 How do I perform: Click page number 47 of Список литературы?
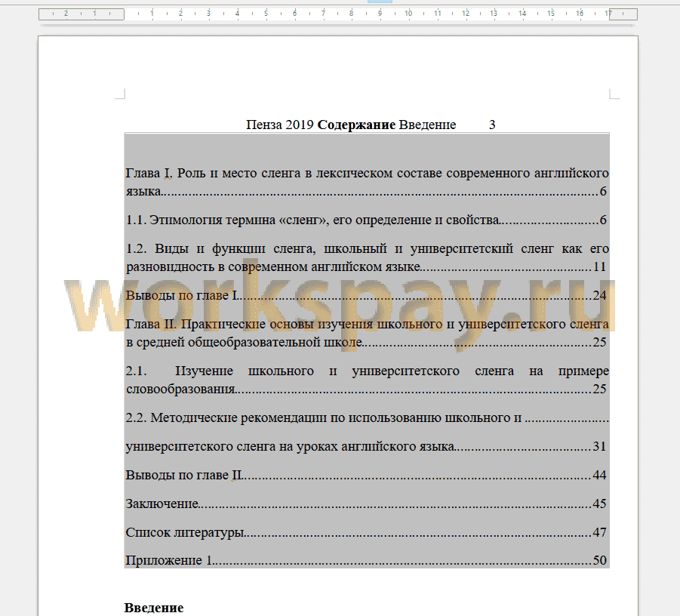point(600,532)
